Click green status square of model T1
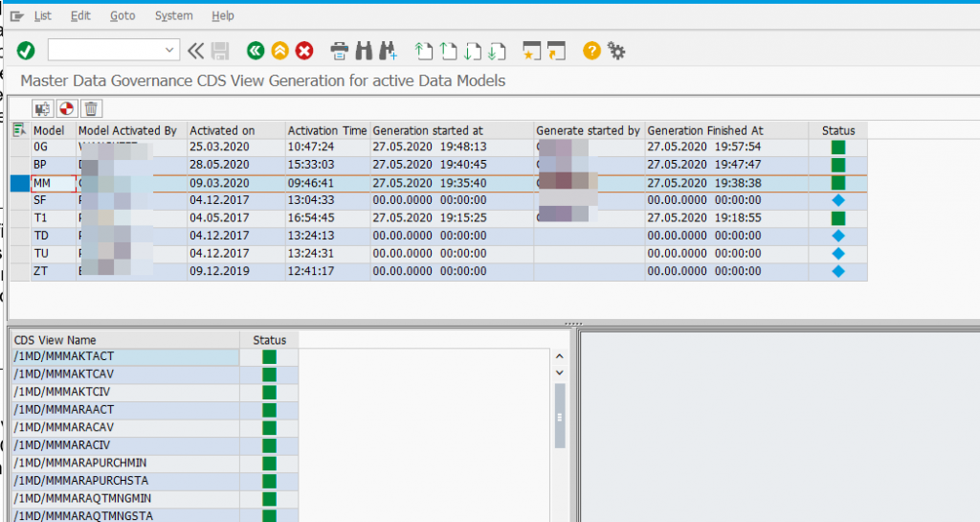 click(x=838, y=218)
